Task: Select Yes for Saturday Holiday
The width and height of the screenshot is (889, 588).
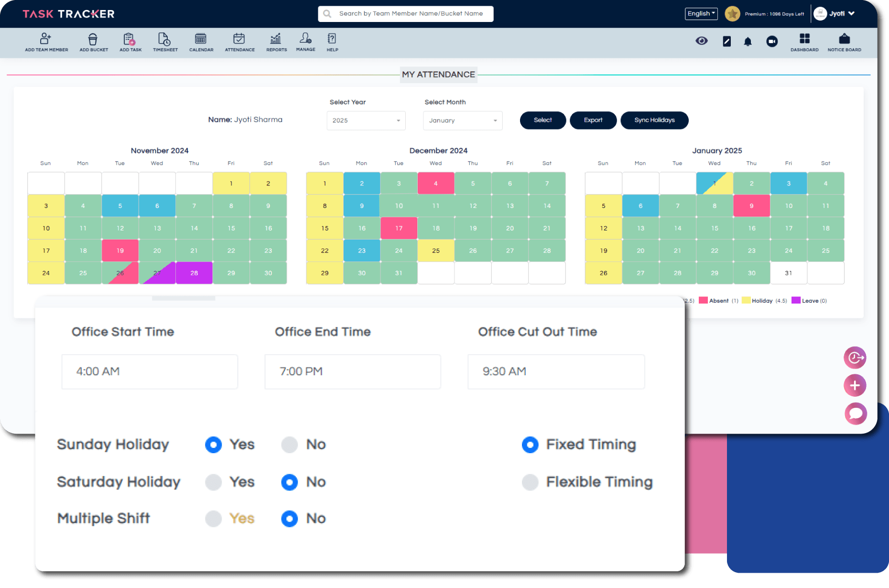Action: [214, 482]
